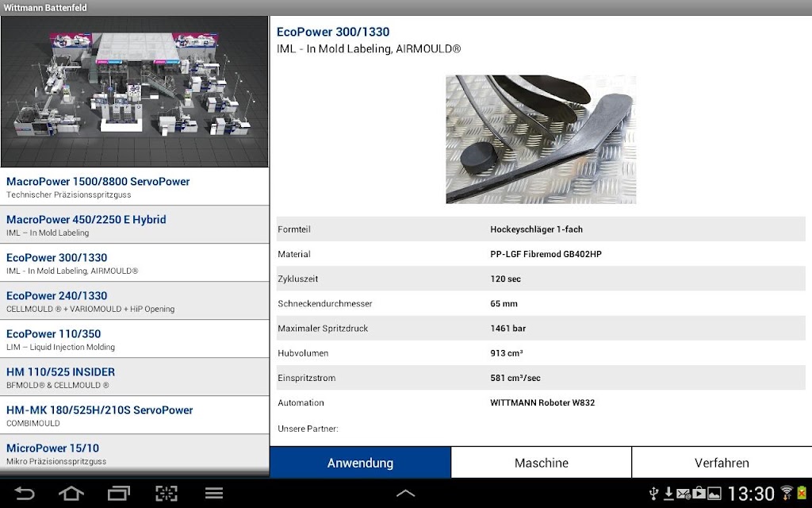This screenshot has height=508, width=812.
Task: Open the exhibition booth overview image
Action: 135,91
